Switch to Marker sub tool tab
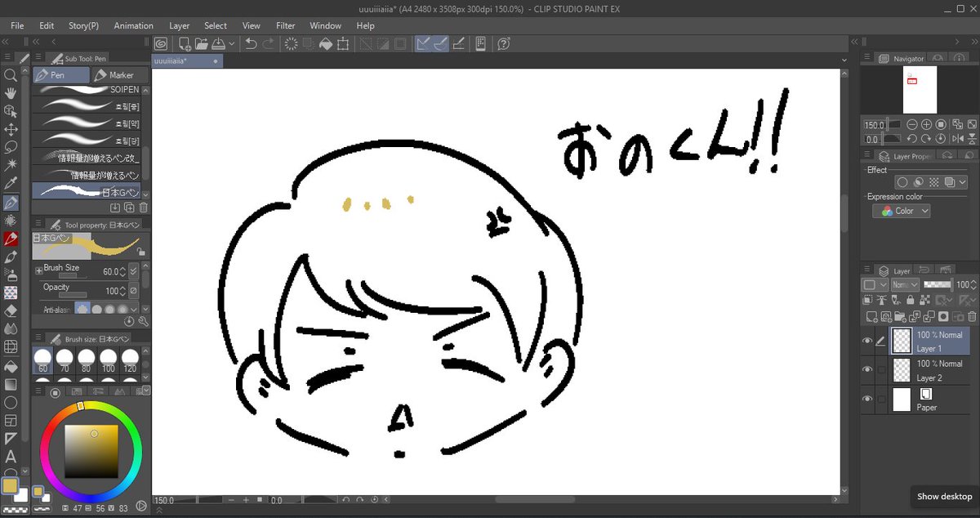Screen dimensions: 980x518 (121, 74)
